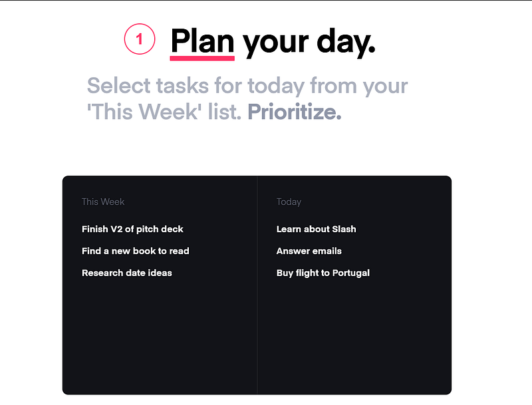Select the Finish V2 of pitch deck task

point(132,229)
